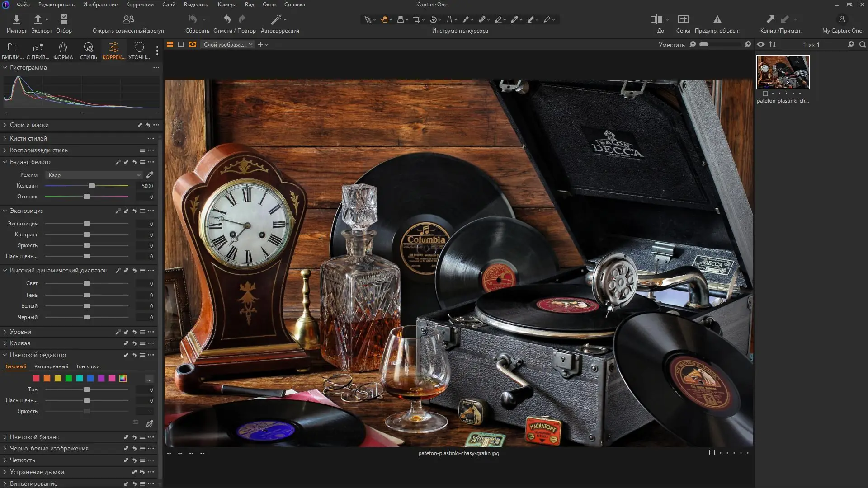Select the patefon-plastinki thumbnail in browser
This screenshot has height=488, width=868.
783,72
